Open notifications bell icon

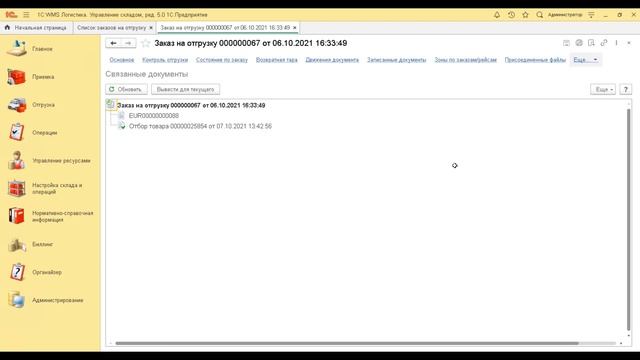(x=497, y=15)
